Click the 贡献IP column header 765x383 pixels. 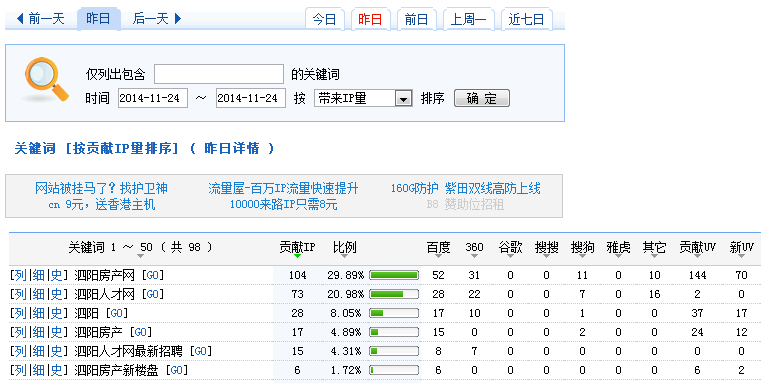(297, 247)
